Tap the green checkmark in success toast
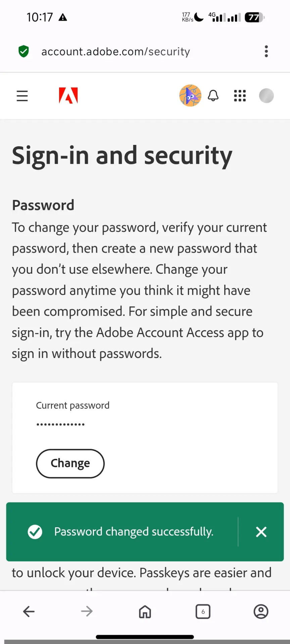Image resolution: width=290 pixels, height=644 pixels. (x=35, y=532)
